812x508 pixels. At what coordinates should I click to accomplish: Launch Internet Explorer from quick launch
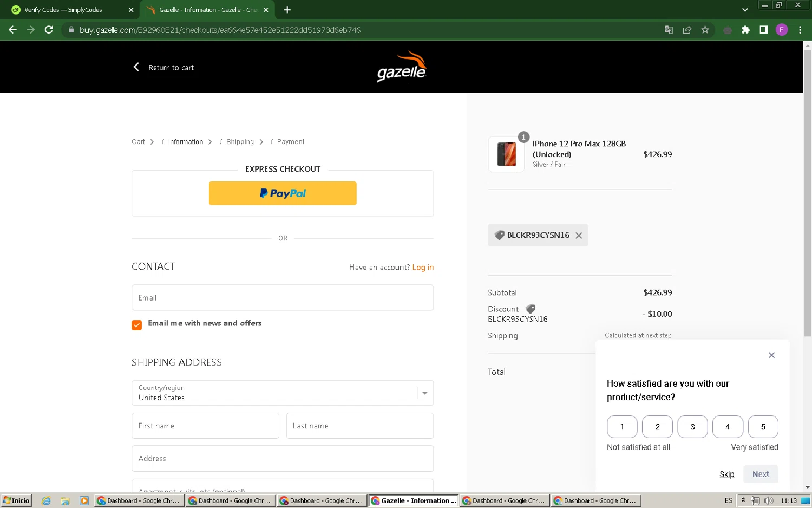46,501
